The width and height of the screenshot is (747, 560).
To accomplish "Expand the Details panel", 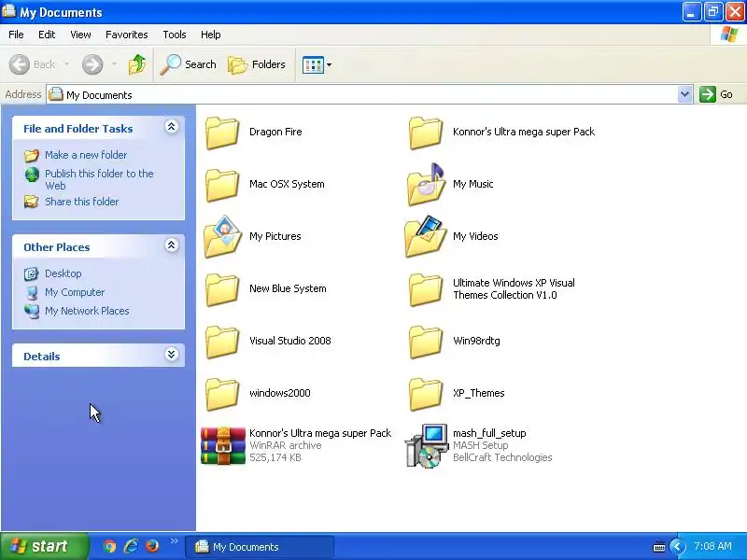I will (172, 355).
